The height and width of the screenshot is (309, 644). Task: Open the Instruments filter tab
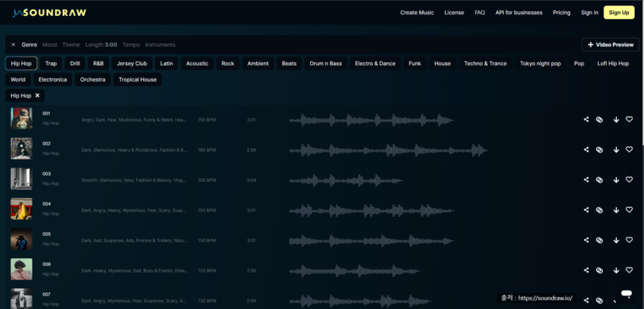coord(160,44)
